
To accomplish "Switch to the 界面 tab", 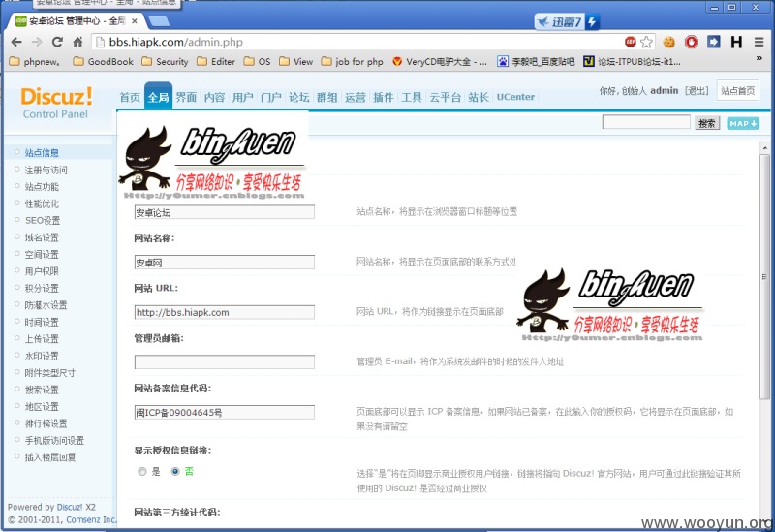I will (x=186, y=98).
